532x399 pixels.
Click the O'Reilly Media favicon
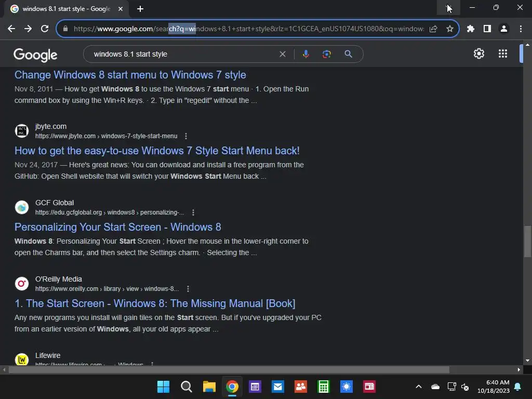(22, 283)
